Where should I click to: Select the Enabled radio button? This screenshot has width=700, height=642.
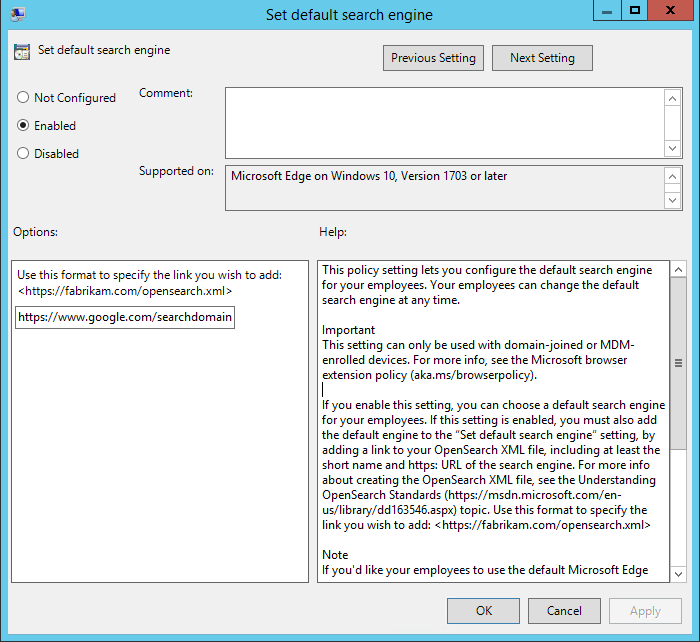coord(23,125)
